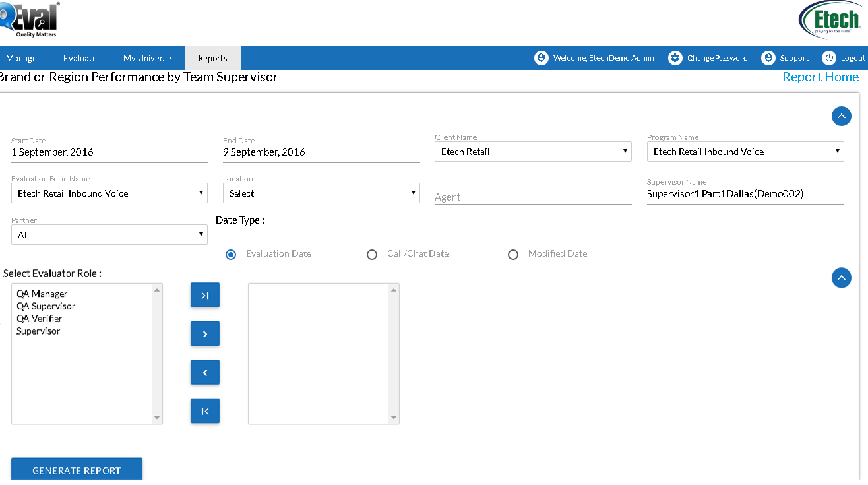Click scrollbar up arrow of left role list
868x485 pixels.
[x=157, y=290]
